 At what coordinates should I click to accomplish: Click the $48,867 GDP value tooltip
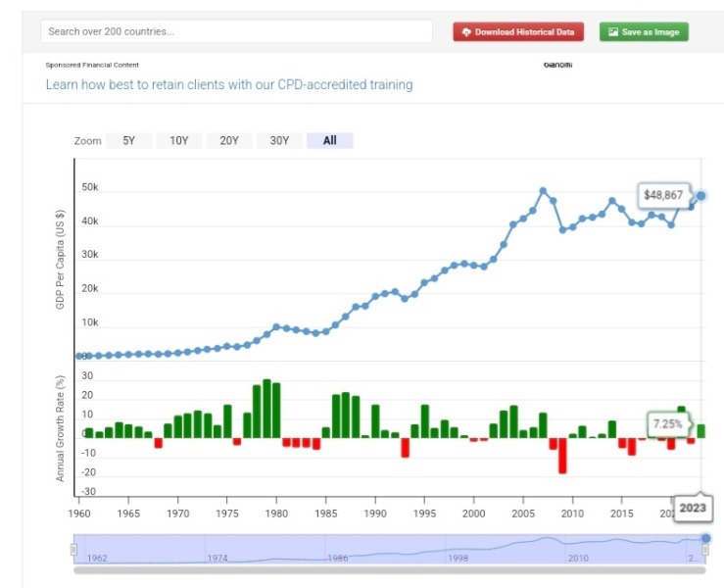point(663,195)
